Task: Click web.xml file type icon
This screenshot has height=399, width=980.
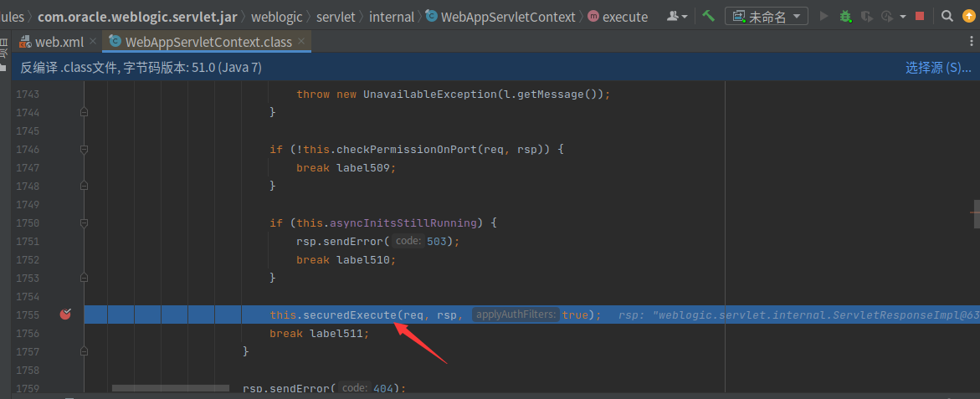Action: (25, 42)
